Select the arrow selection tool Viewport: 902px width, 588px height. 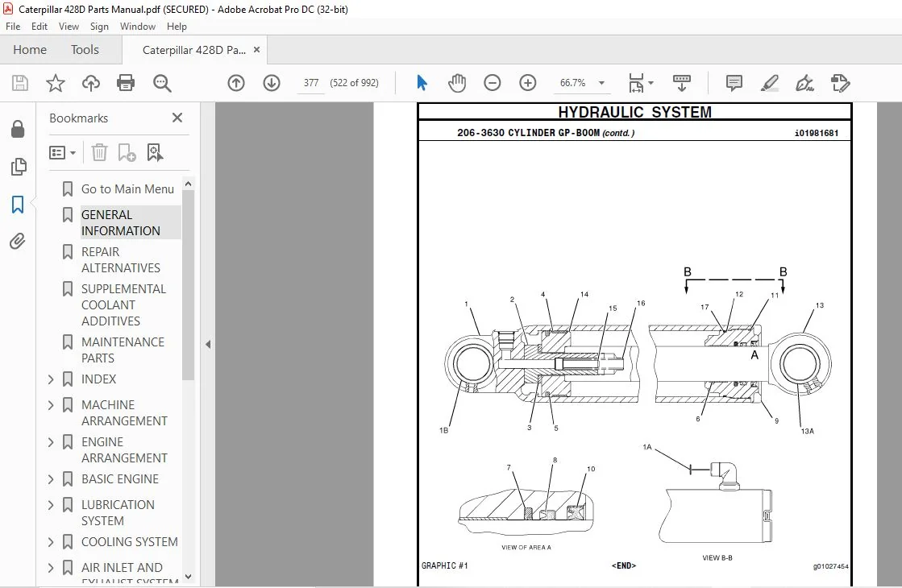tap(422, 83)
